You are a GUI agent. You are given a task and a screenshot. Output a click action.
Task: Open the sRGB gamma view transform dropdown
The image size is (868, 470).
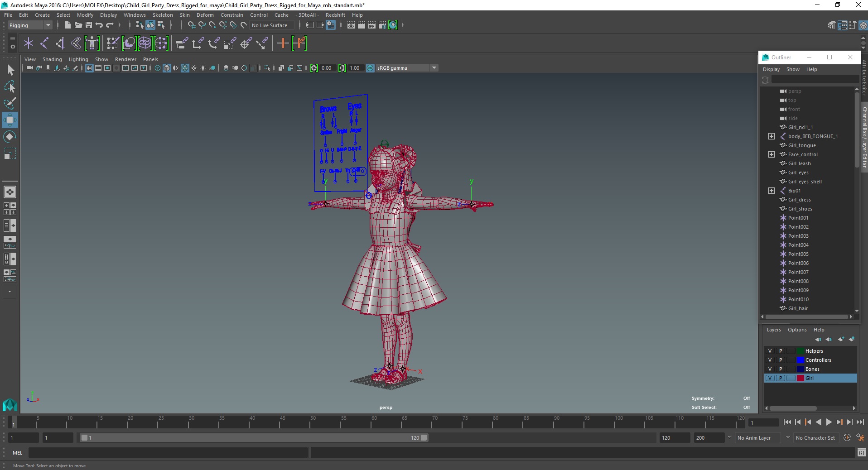(407, 68)
